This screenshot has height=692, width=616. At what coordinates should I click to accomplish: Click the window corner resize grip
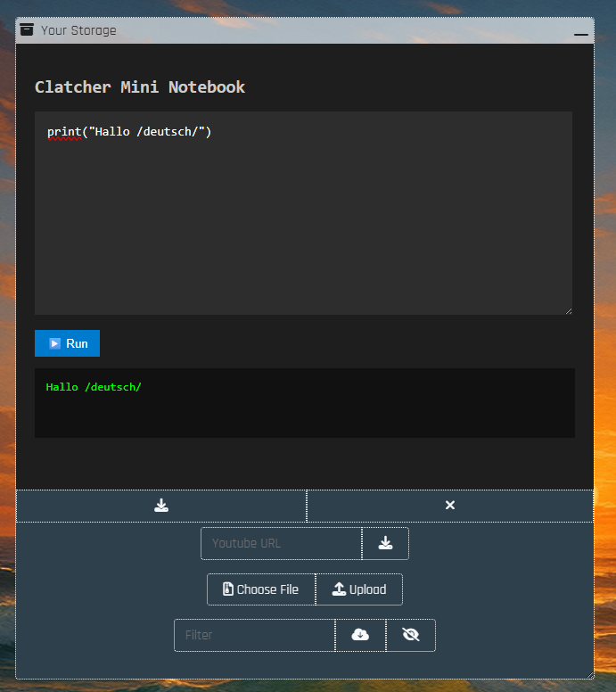click(x=590, y=675)
